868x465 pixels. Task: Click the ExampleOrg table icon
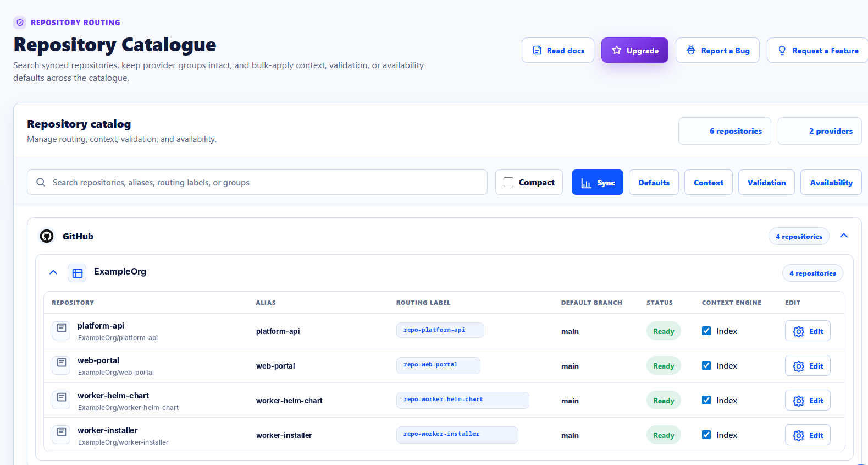[78, 273]
